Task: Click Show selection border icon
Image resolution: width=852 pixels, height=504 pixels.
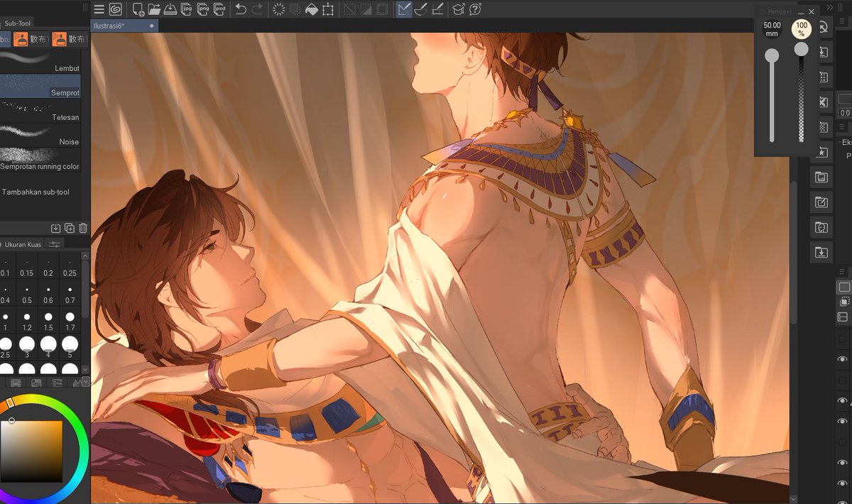Action: click(x=382, y=9)
